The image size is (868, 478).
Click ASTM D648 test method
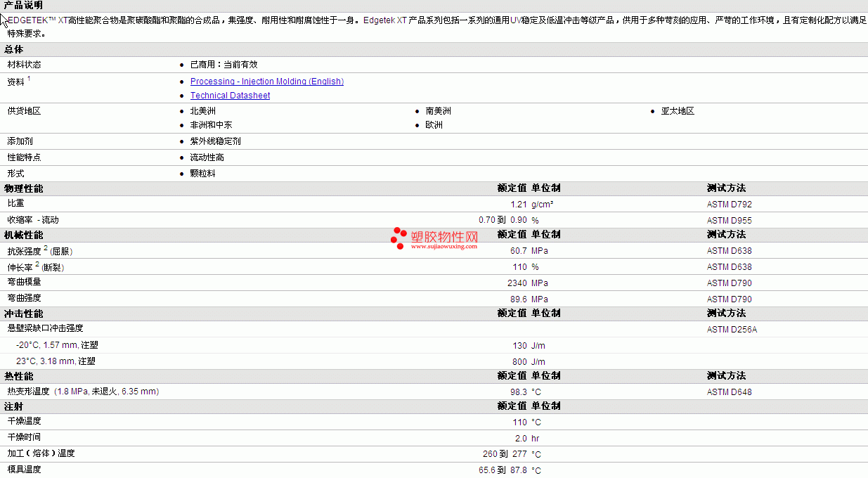pos(730,392)
